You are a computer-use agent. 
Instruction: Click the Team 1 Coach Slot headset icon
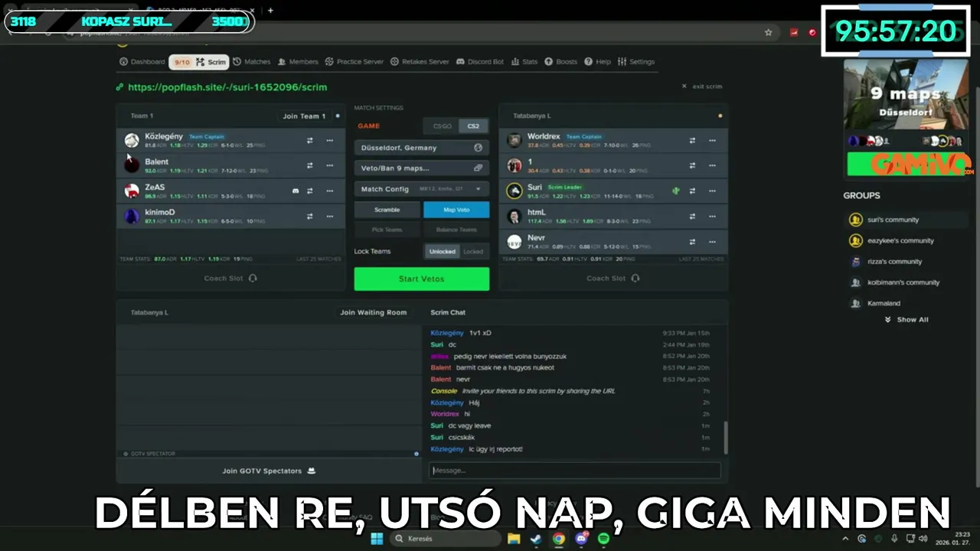tap(253, 279)
